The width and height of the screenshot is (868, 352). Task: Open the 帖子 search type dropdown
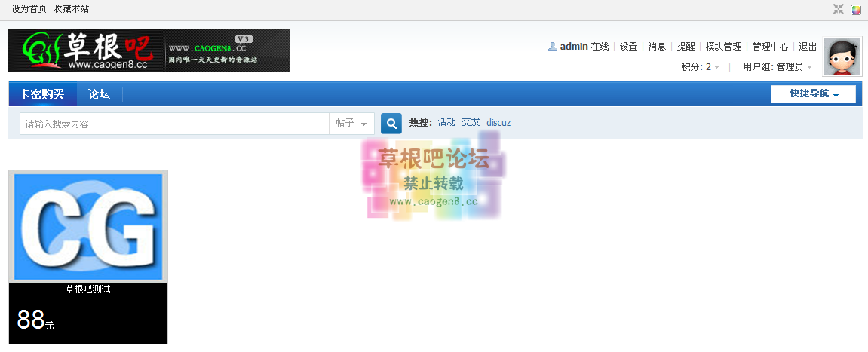click(351, 124)
